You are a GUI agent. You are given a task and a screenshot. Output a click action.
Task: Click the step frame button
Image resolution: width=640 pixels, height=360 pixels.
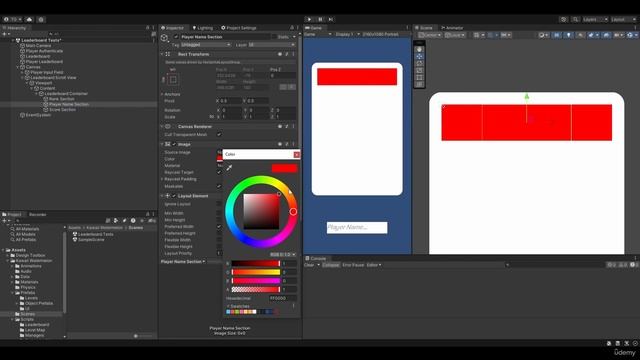point(331,19)
